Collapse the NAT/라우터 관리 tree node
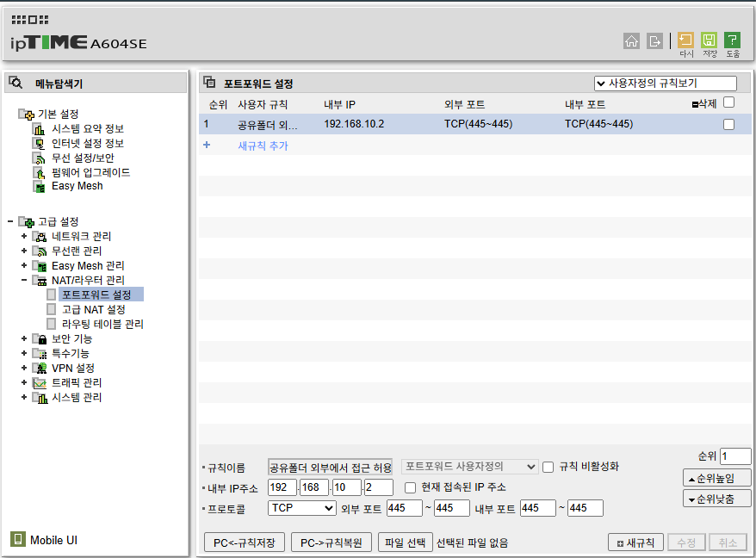756x558 pixels. 23,280
